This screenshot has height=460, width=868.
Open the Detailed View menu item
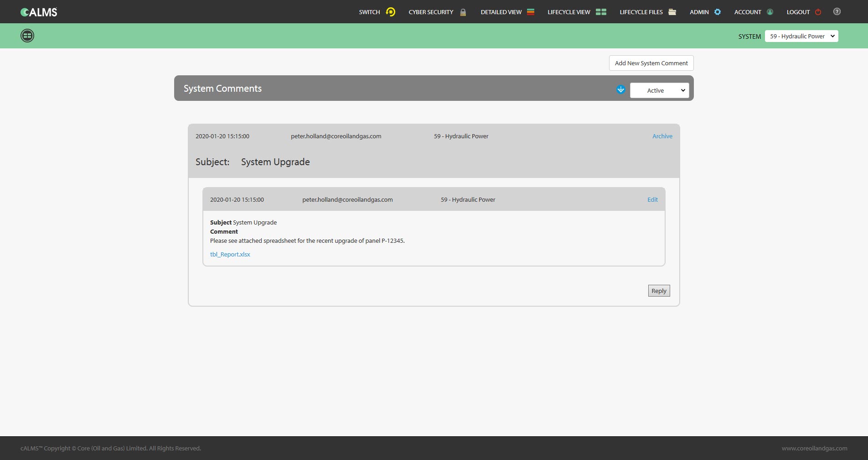coord(501,12)
